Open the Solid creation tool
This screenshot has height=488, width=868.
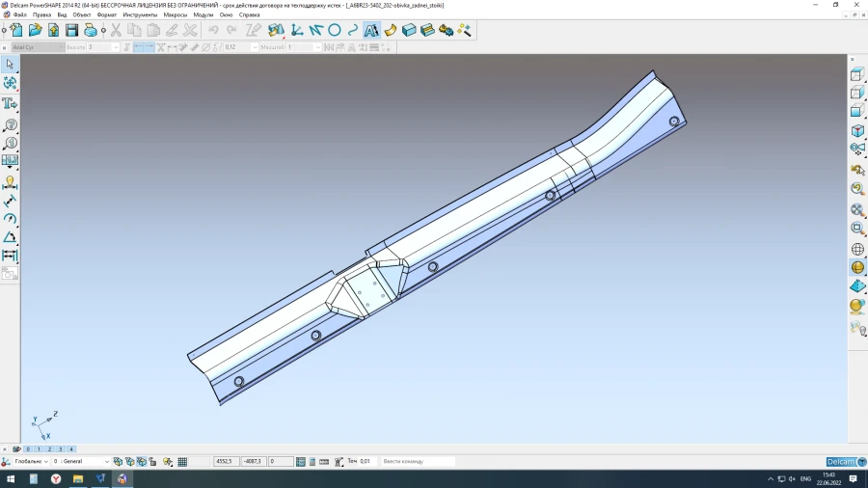tap(409, 30)
